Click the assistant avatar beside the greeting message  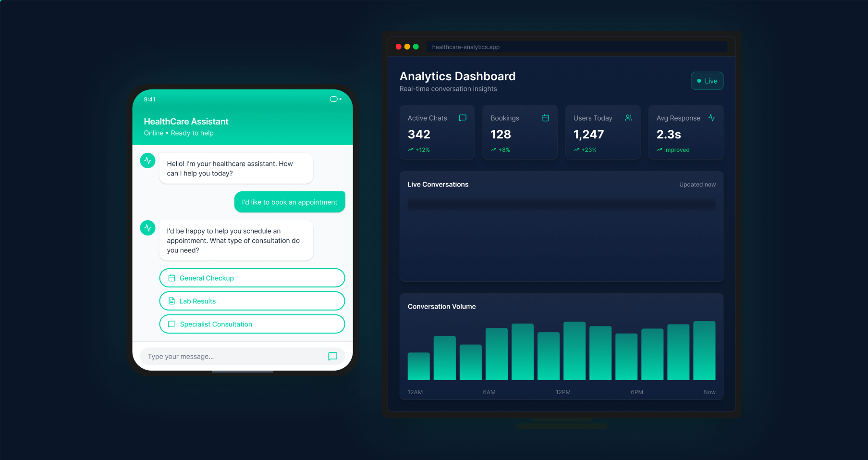pyautogui.click(x=147, y=161)
